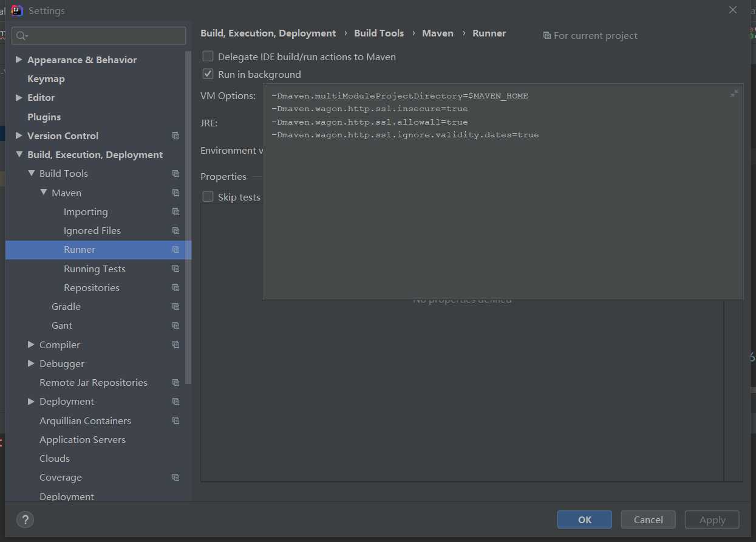Expand the Debugger node
This screenshot has height=542, width=756.
click(x=31, y=363)
